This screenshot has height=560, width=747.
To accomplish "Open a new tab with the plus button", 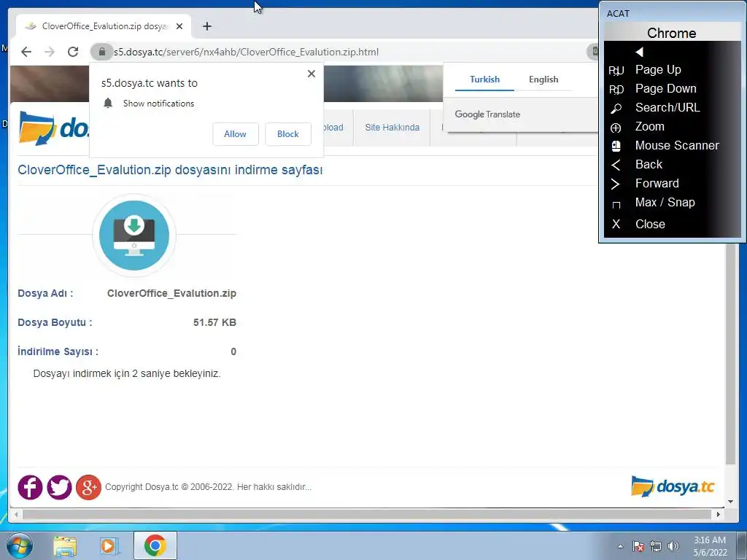I will tap(206, 26).
